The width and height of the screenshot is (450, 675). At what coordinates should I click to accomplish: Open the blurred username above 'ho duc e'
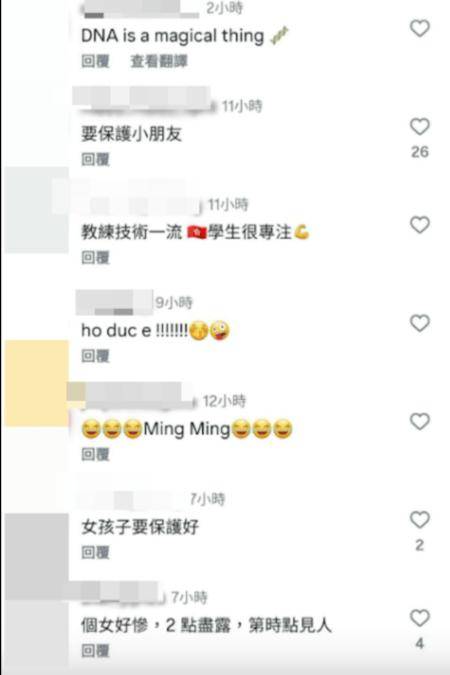(x=114, y=303)
